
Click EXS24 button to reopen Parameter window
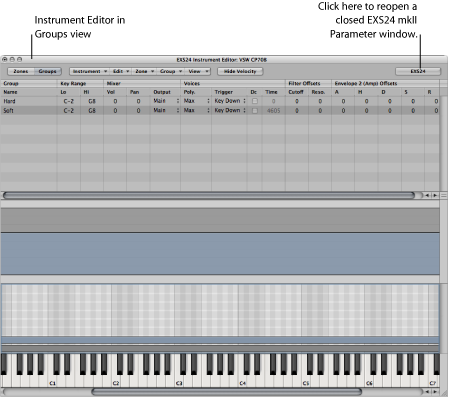click(418, 71)
